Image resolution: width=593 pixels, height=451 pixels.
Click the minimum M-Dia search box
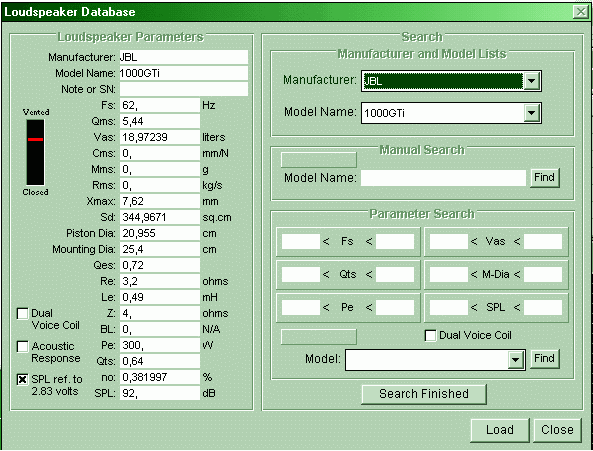(449, 274)
